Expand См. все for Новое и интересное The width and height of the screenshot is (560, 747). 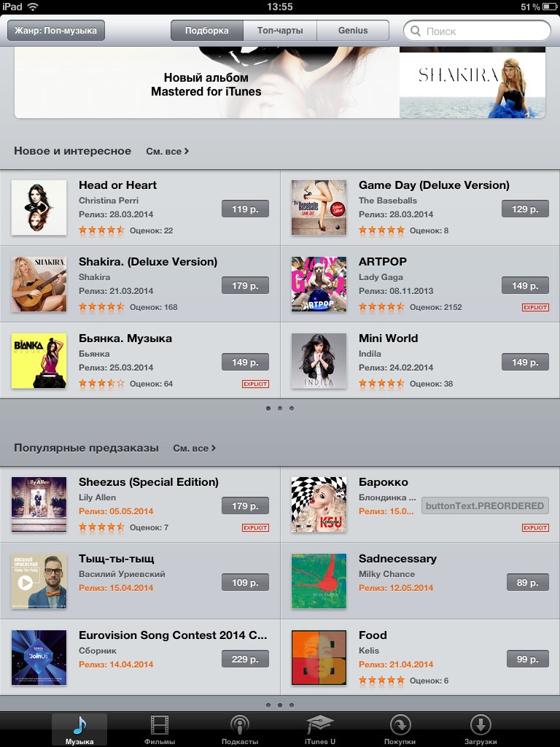pos(167,151)
